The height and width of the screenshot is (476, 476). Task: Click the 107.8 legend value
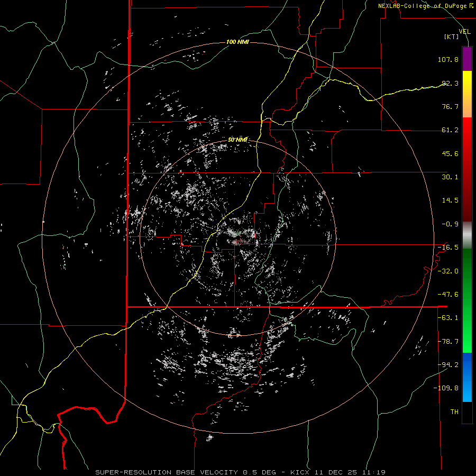(x=448, y=59)
